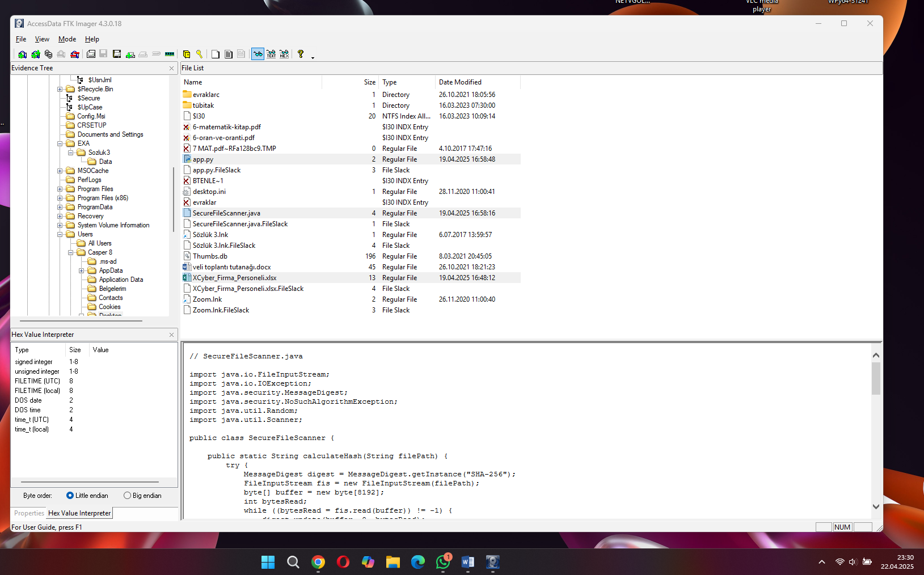Open the View menu
The width and height of the screenshot is (924, 575).
tap(42, 39)
